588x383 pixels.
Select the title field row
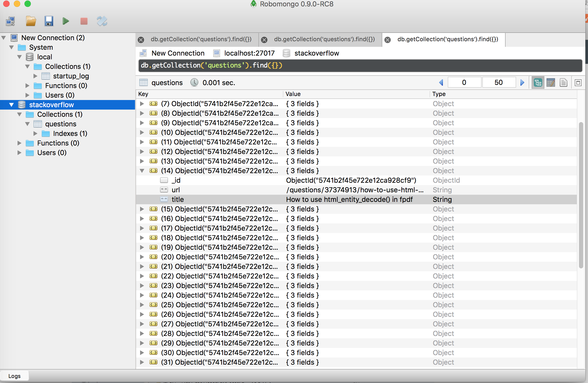(x=356, y=199)
